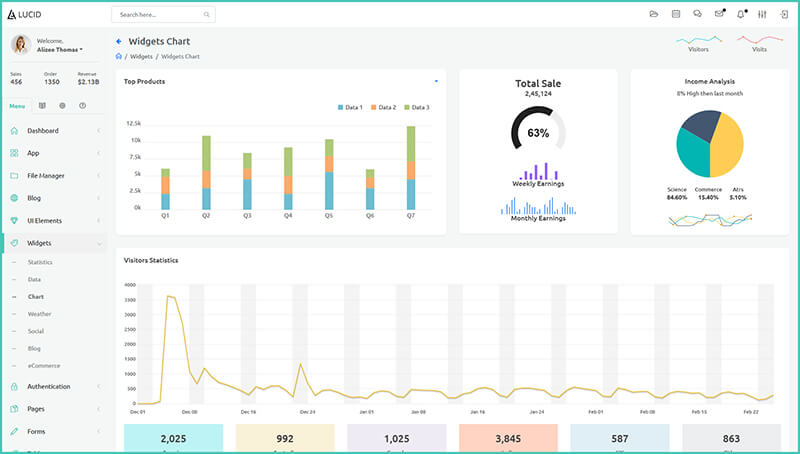Click the blue back arrow beside Widgets Chart
The image size is (800, 454).
[119, 41]
